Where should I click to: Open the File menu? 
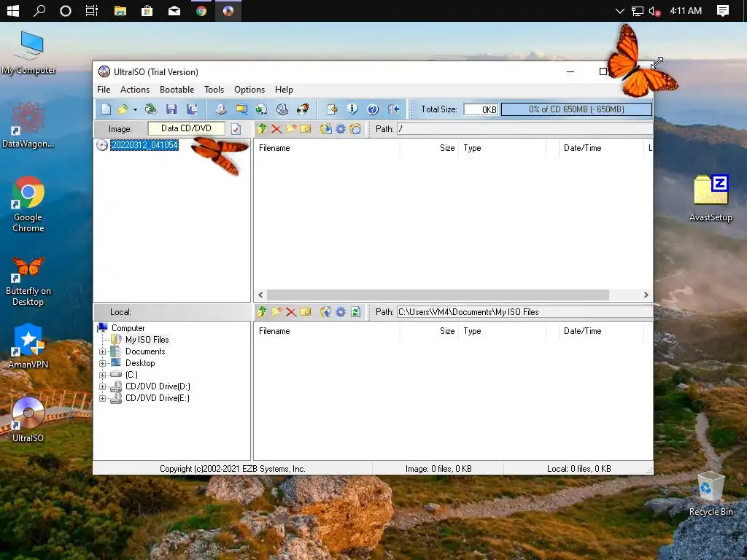(104, 90)
